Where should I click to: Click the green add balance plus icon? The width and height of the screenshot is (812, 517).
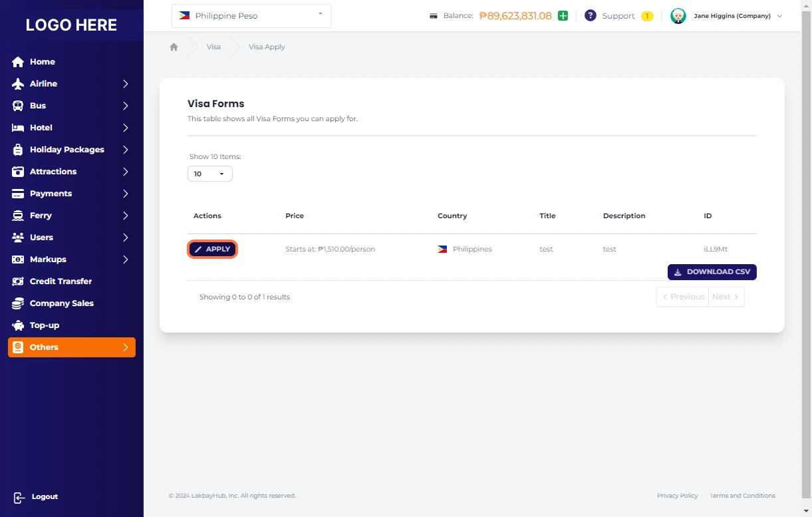point(563,16)
